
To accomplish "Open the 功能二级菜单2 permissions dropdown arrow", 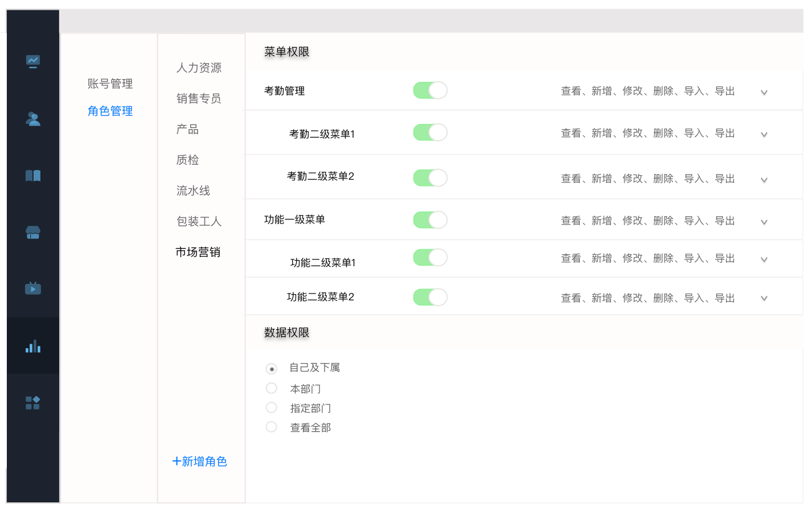I will click(x=764, y=298).
